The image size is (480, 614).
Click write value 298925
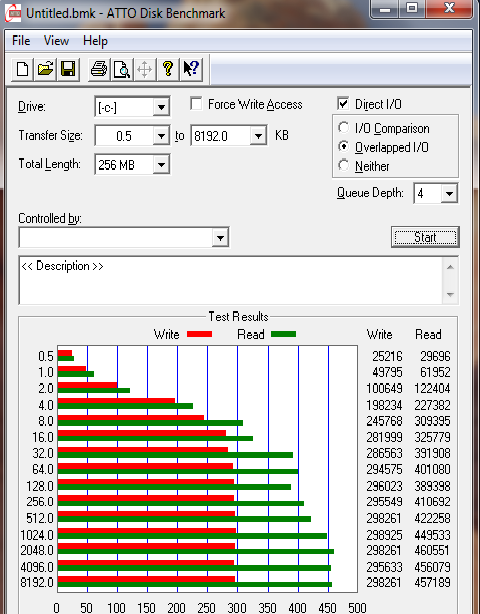pyautogui.click(x=384, y=535)
